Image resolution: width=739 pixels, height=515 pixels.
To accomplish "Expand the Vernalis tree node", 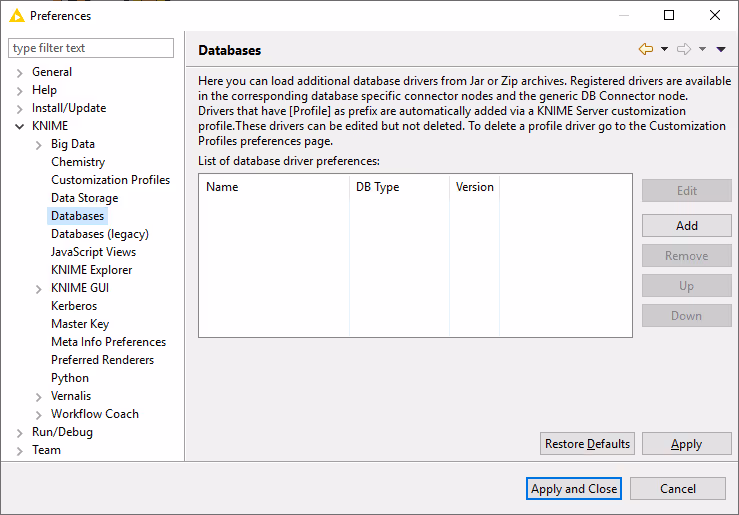I will (x=38, y=397).
